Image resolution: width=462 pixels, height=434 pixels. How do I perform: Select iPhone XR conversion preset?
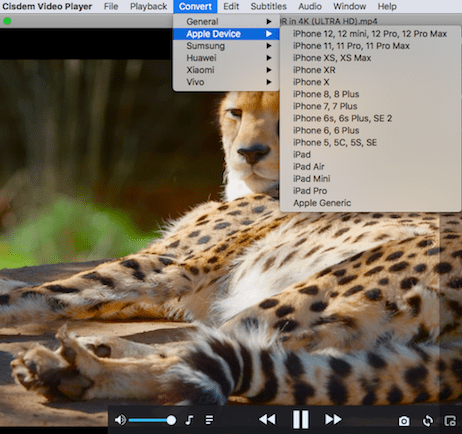point(371,70)
